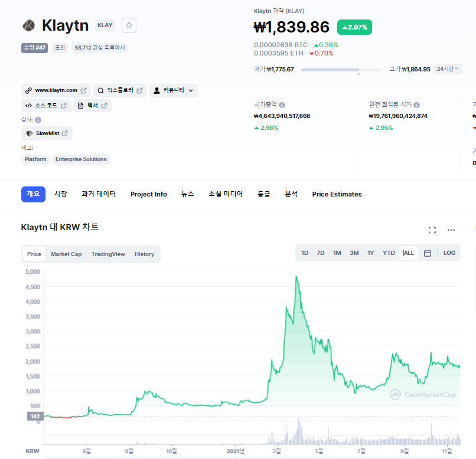Viewport: 476px width, 459px height.
Task: Set chart range to 7D
Action: 321,253
